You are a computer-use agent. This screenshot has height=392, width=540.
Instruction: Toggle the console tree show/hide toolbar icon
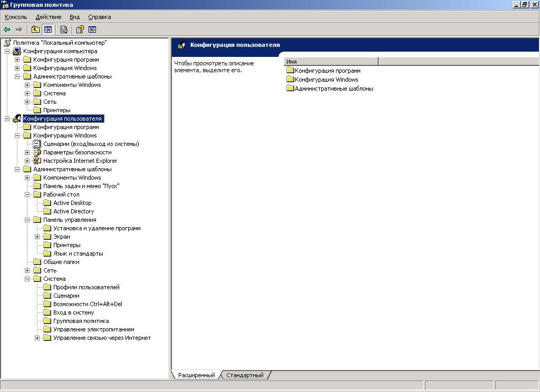click(x=47, y=30)
